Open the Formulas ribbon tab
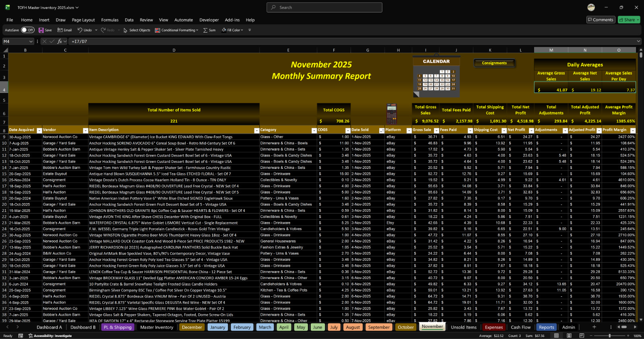Viewport: 644px width, 339px height. tap(110, 20)
